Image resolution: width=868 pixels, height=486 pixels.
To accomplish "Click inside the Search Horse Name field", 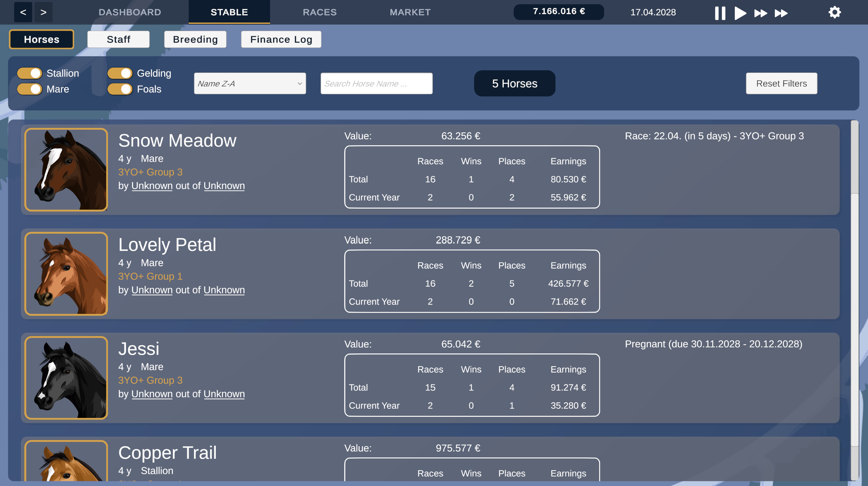I will coord(376,83).
